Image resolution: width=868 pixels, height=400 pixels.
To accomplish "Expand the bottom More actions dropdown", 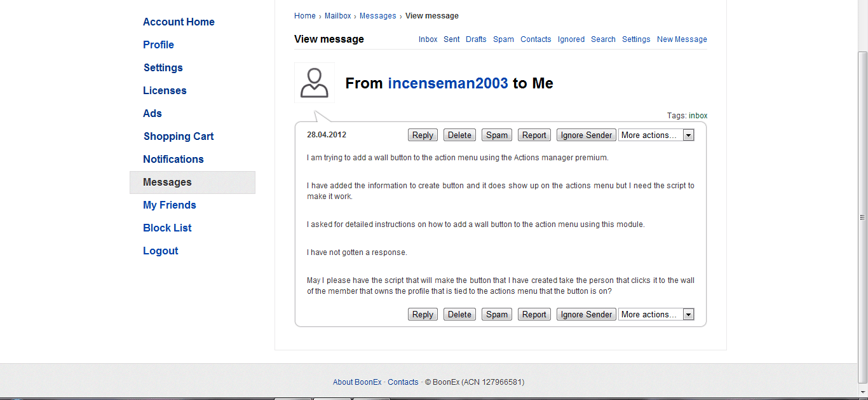I will (x=656, y=314).
